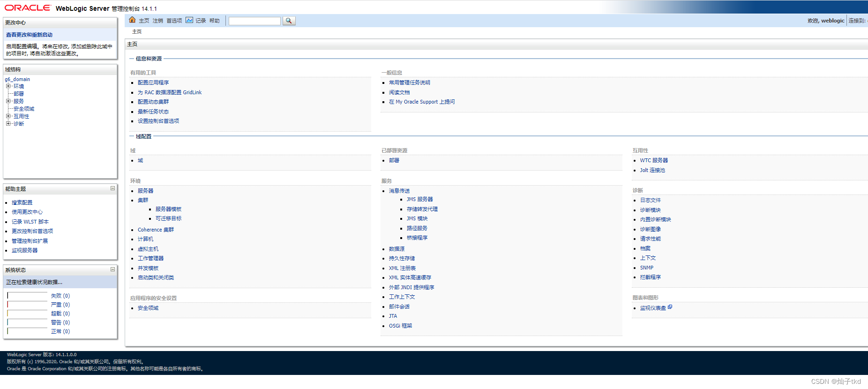
Task: Open 设置控制台首选项 link
Action: (158, 121)
